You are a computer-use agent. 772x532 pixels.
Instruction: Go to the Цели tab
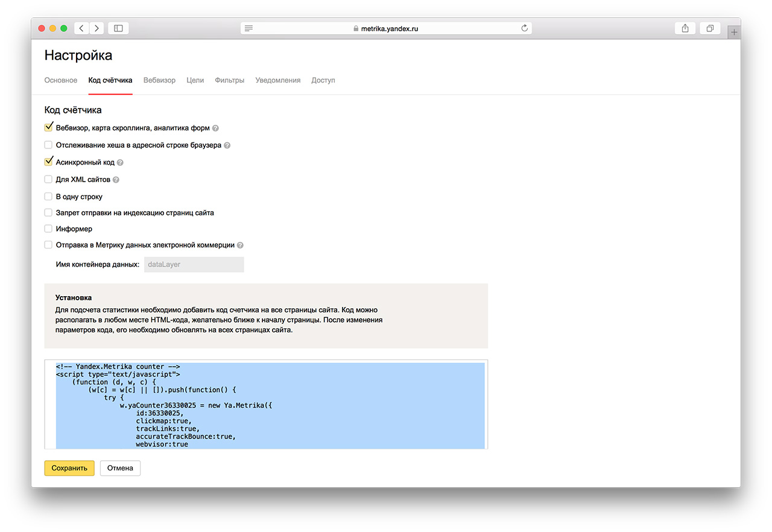coord(195,80)
